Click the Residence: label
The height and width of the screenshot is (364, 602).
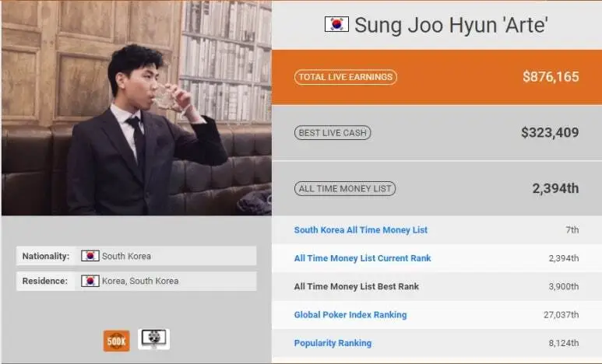[x=45, y=281]
